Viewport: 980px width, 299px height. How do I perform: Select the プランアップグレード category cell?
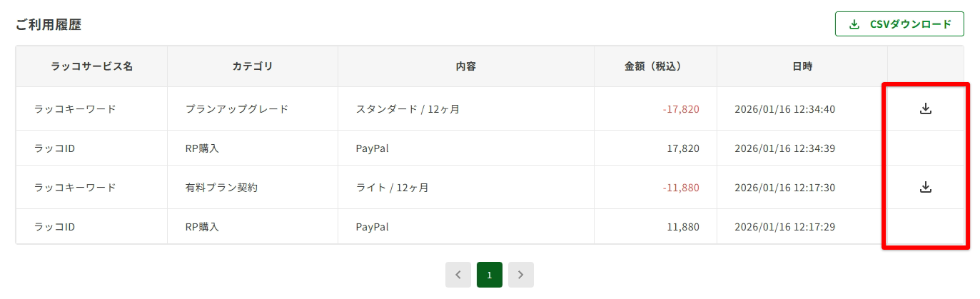(237, 109)
